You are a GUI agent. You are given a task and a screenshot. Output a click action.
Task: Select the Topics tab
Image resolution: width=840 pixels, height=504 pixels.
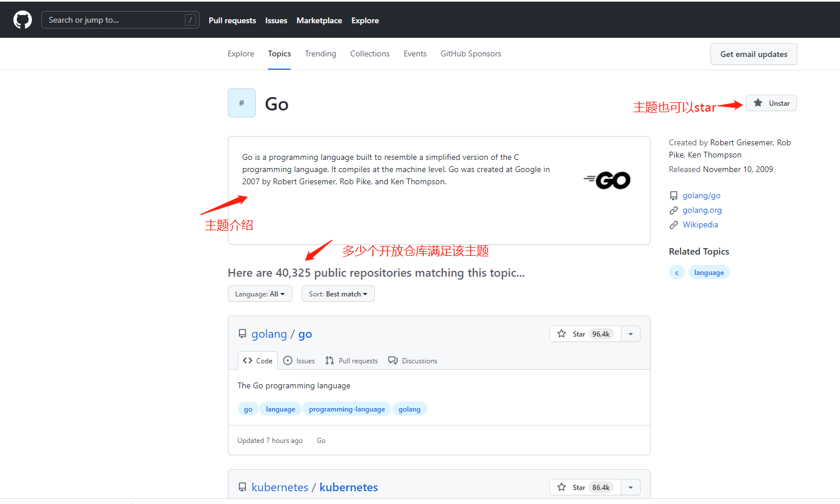click(x=279, y=53)
